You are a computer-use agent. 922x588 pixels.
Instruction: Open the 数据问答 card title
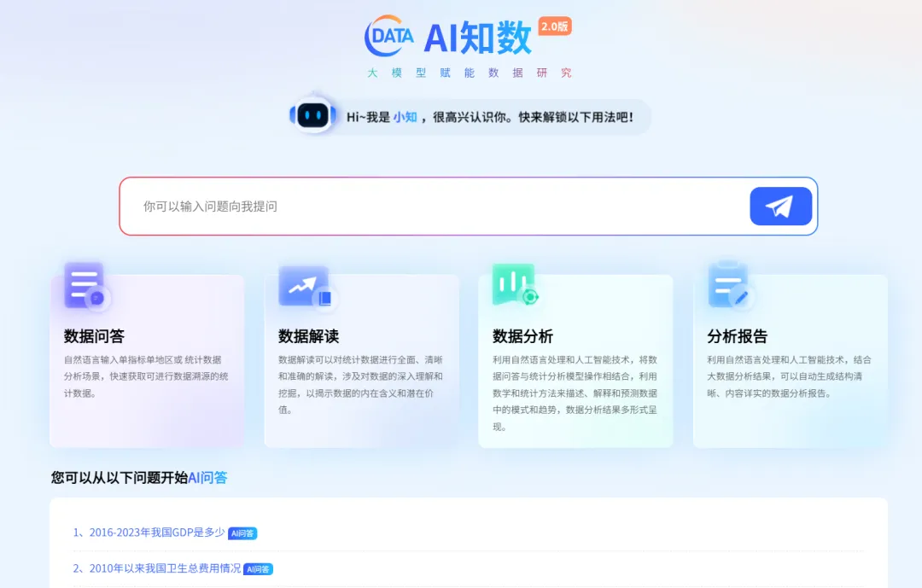coord(94,336)
